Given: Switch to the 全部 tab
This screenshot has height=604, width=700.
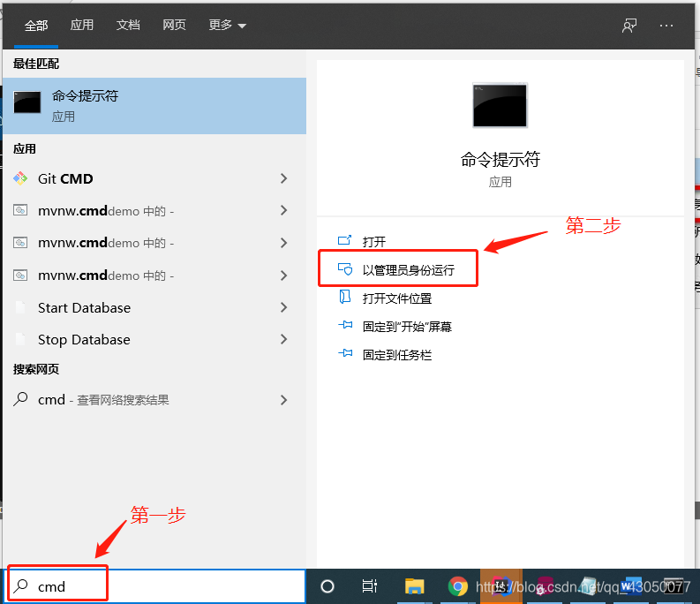Looking at the screenshot, I should pyautogui.click(x=35, y=26).
